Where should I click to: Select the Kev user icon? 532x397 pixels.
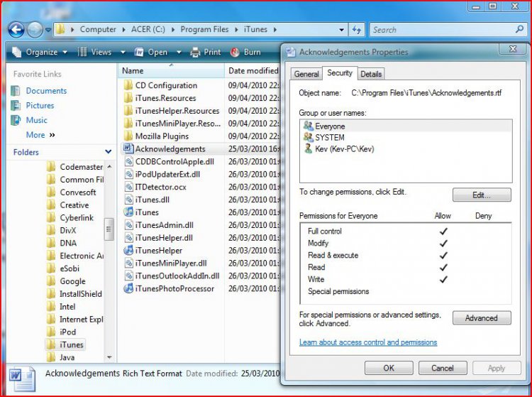point(308,148)
